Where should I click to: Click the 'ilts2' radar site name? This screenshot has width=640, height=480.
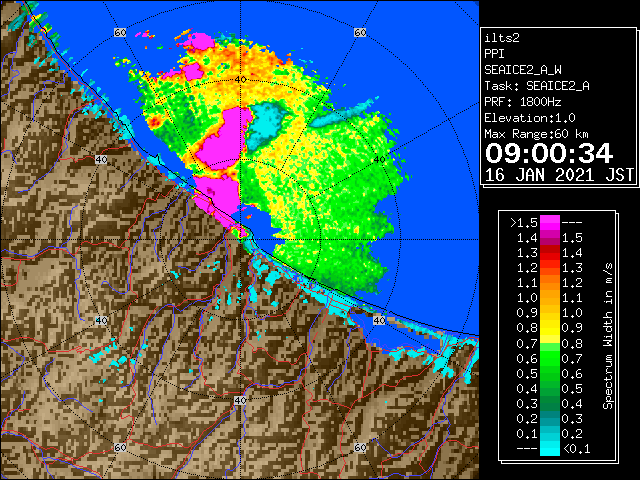click(502, 38)
